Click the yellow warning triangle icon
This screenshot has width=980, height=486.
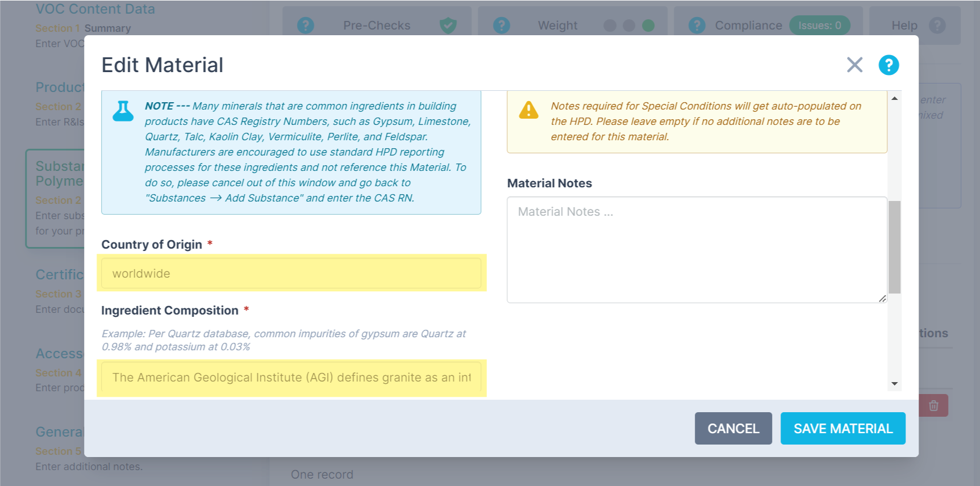tap(528, 110)
